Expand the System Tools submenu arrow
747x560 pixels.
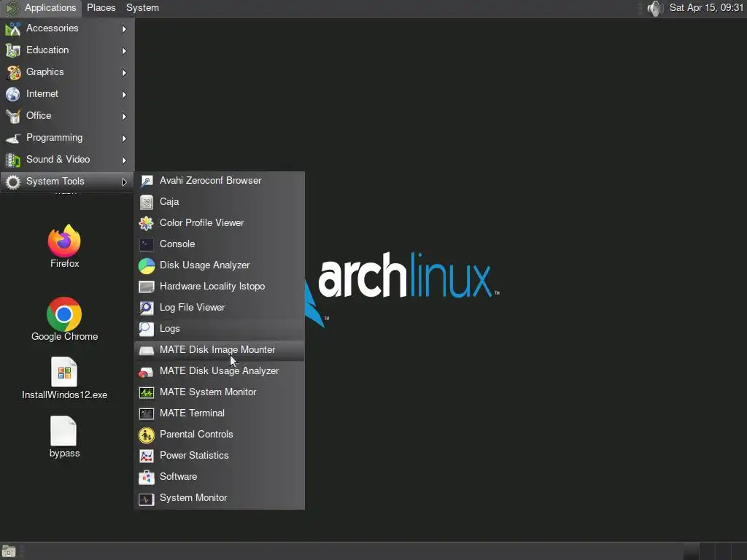124,182
